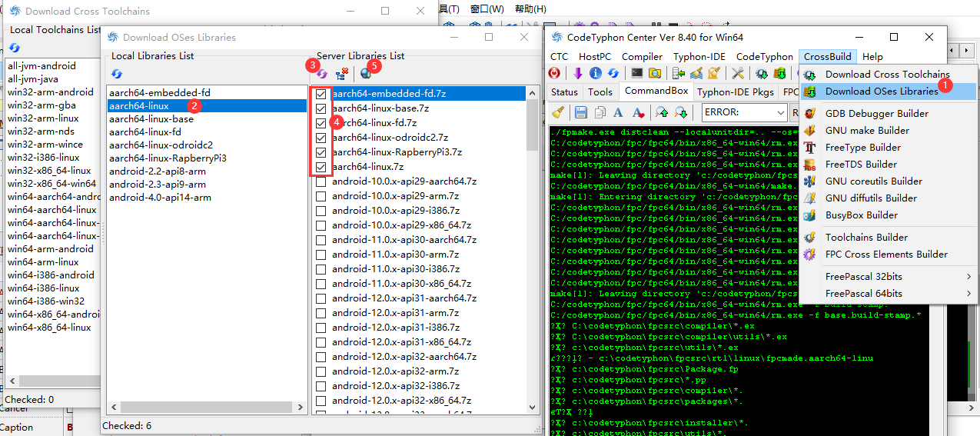The width and height of the screenshot is (980, 436).
Task: Switch to the Status tab
Action: tap(564, 92)
